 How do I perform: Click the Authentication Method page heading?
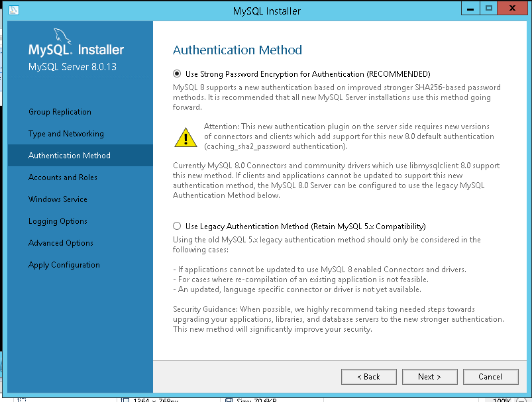(237, 50)
